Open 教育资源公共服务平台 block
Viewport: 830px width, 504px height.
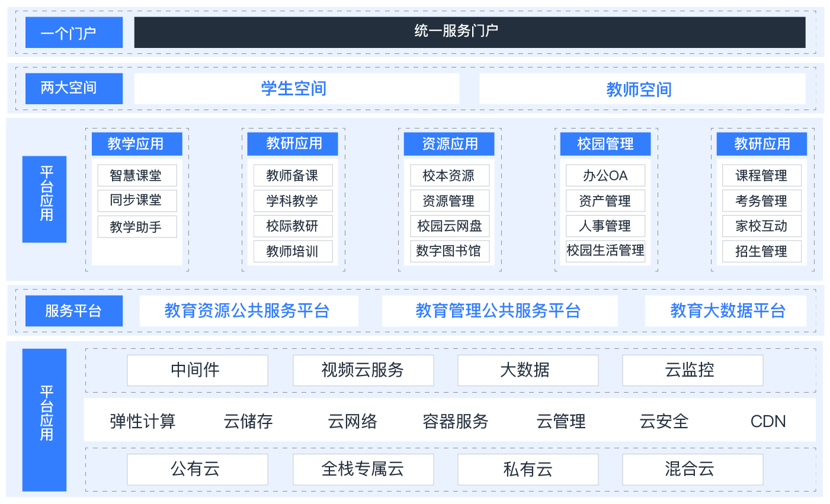click(x=249, y=311)
